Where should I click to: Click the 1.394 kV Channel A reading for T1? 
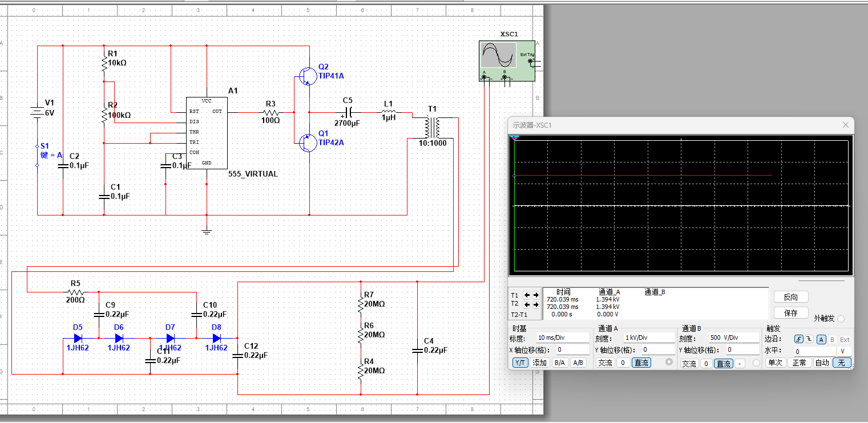click(x=608, y=299)
